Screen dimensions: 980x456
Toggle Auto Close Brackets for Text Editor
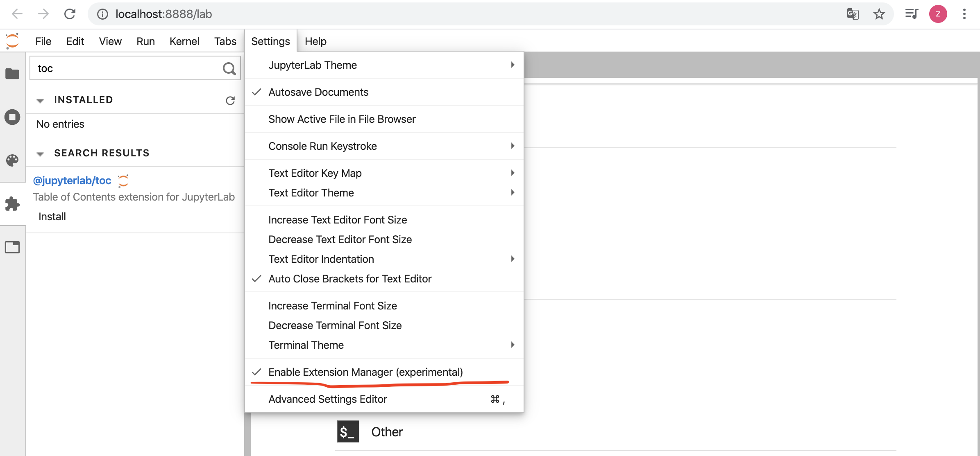[349, 279]
